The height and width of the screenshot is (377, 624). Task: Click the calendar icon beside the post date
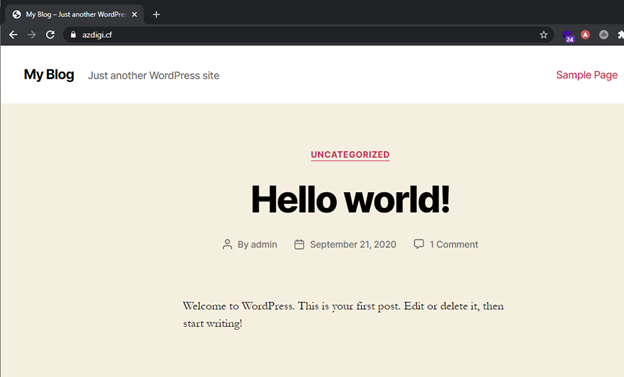pos(299,244)
